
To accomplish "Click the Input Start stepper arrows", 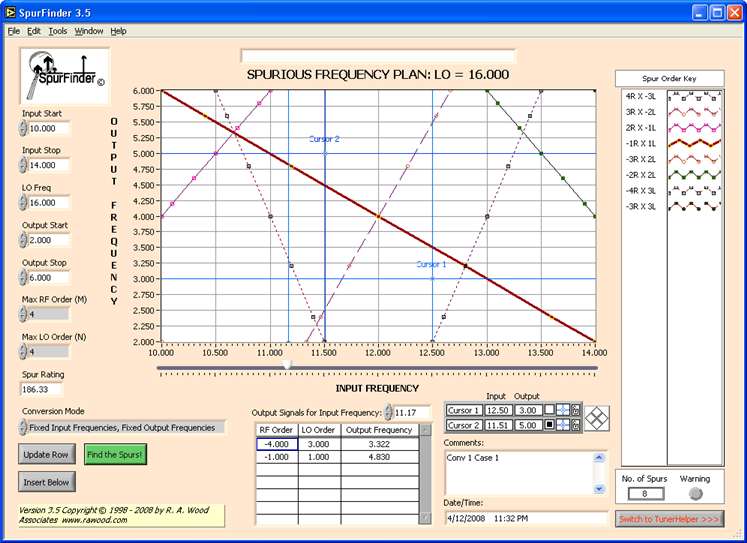I will click(x=23, y=129).
